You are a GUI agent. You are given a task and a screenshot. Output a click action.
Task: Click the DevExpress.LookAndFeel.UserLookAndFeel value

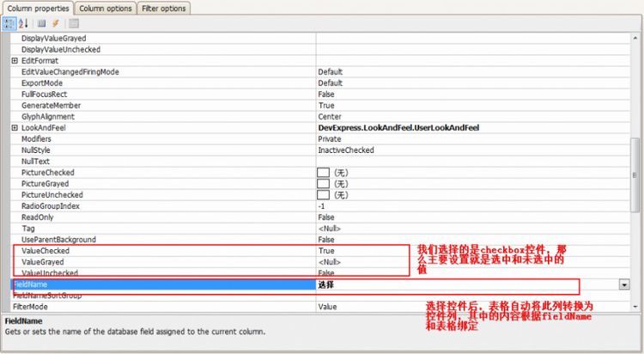[398, 128]
